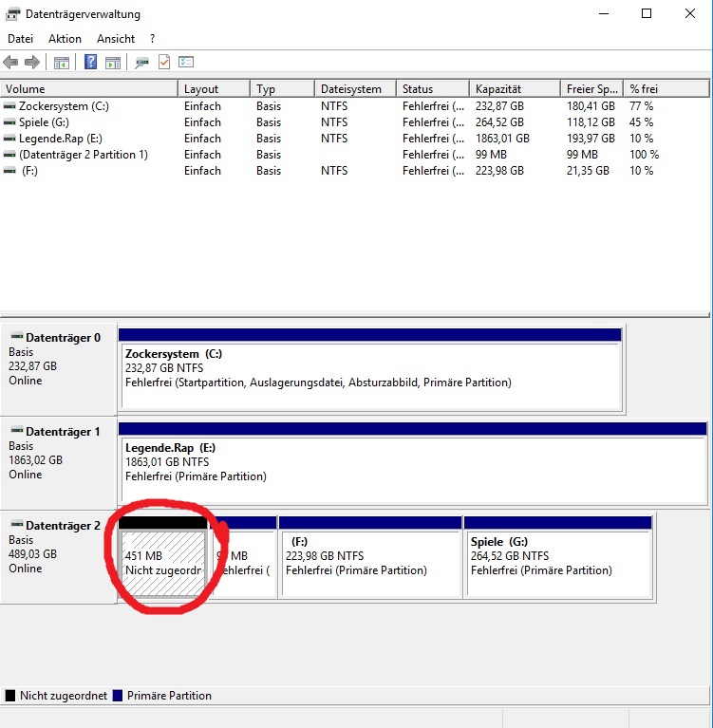Select the (F:) volume list row
Image resolution: width=713 pixels, height=728 pixels.
click(355, 171)
